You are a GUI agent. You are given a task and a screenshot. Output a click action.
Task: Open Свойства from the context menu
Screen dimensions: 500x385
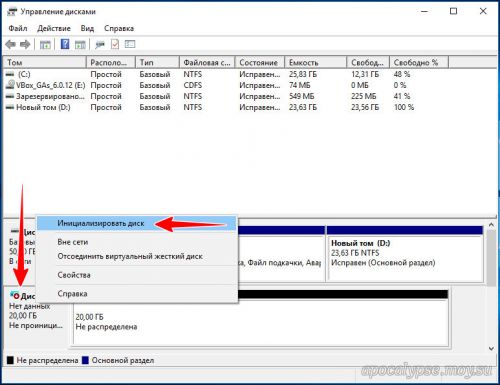coord(137,275)
